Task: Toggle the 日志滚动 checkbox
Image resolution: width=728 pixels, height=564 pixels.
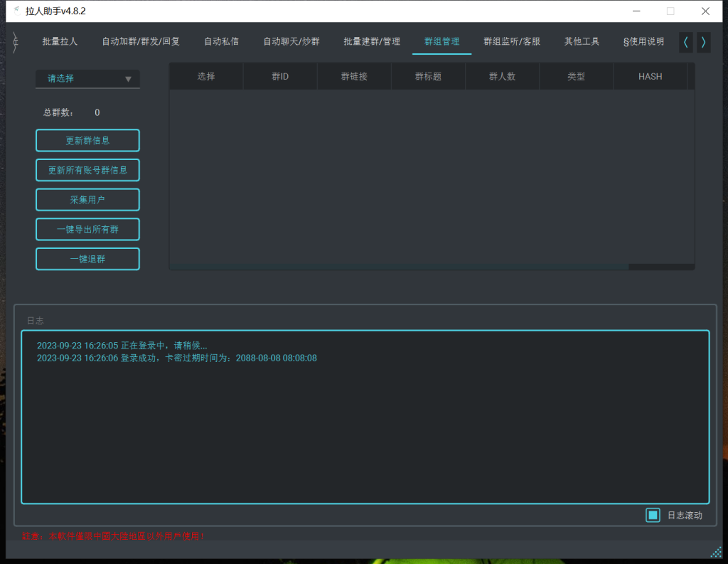Action: coord(653,515)
